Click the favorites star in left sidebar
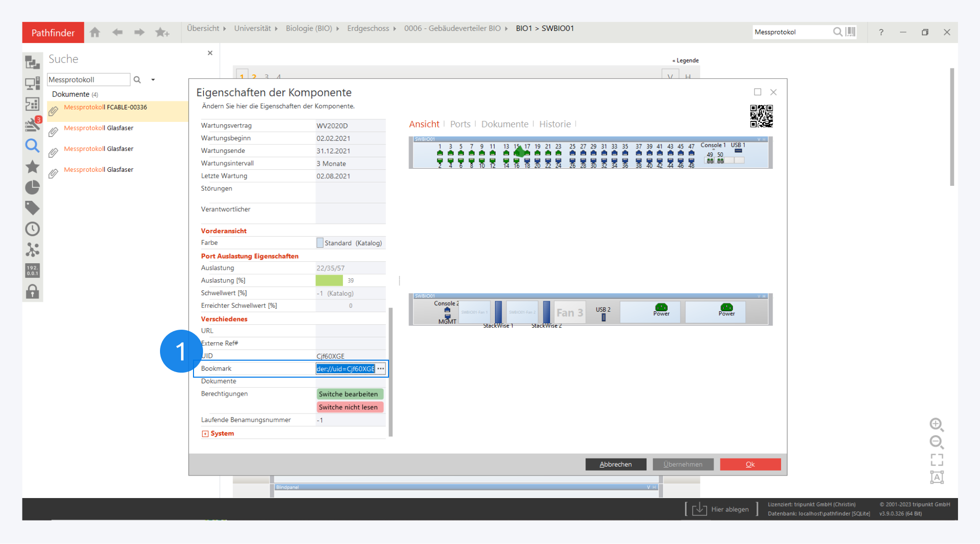The image size is (980, 544). click(x=32, y=166)
